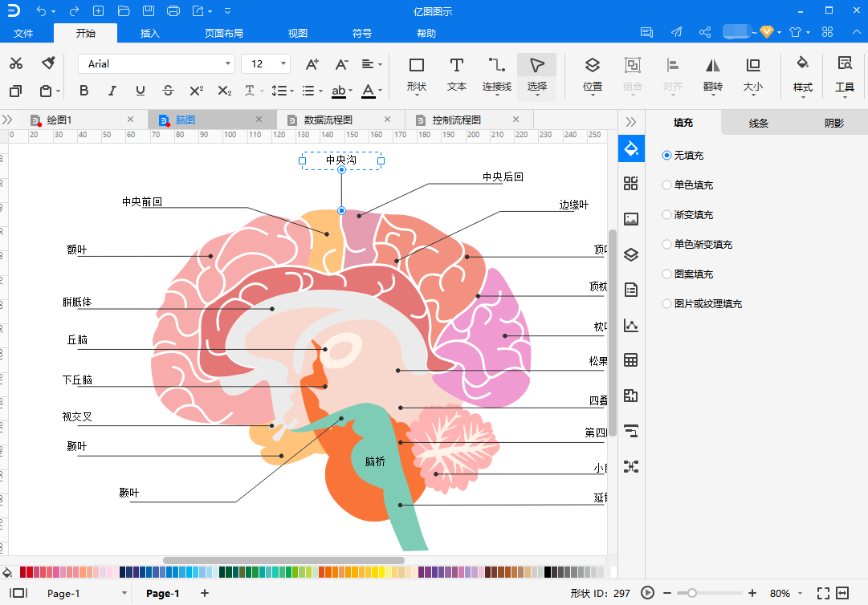868x605 pixels.
Task: Select 渐变填充 (gradient fill) radio option
Action: coord(666,214)
